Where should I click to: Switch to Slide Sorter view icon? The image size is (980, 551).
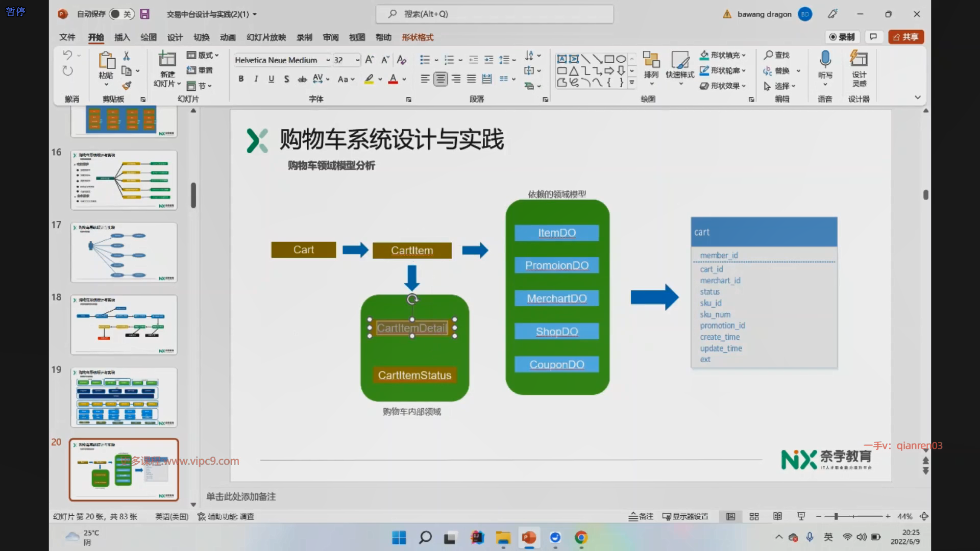click(754, 516)
